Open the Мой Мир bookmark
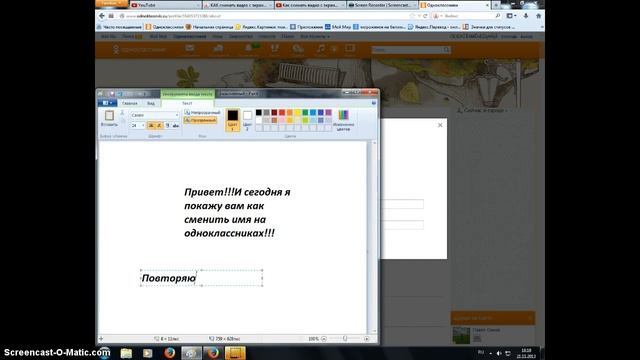Image resolution: width=640 pixels, height=360 pixels. 338,27
